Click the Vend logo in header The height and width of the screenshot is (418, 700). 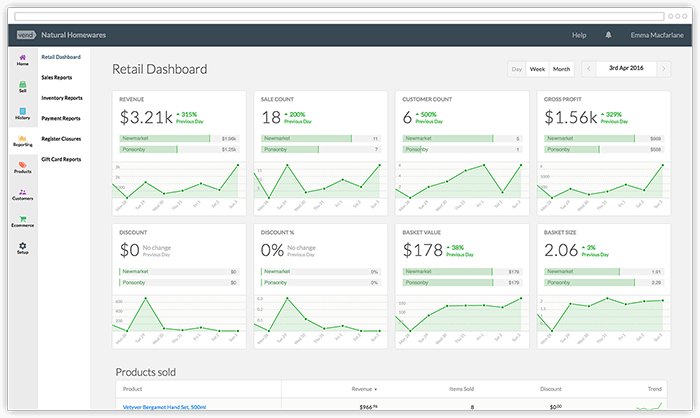click(26, 35)
